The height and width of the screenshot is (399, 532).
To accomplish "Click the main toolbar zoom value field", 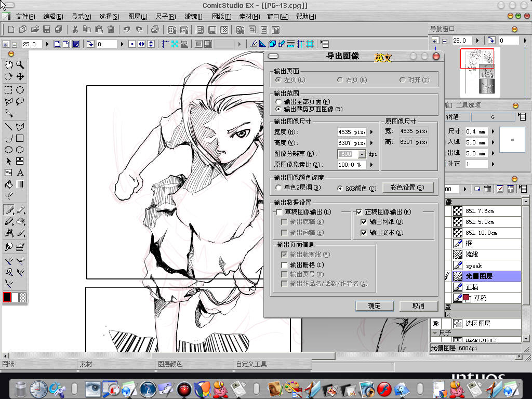I will coord(32,44).
